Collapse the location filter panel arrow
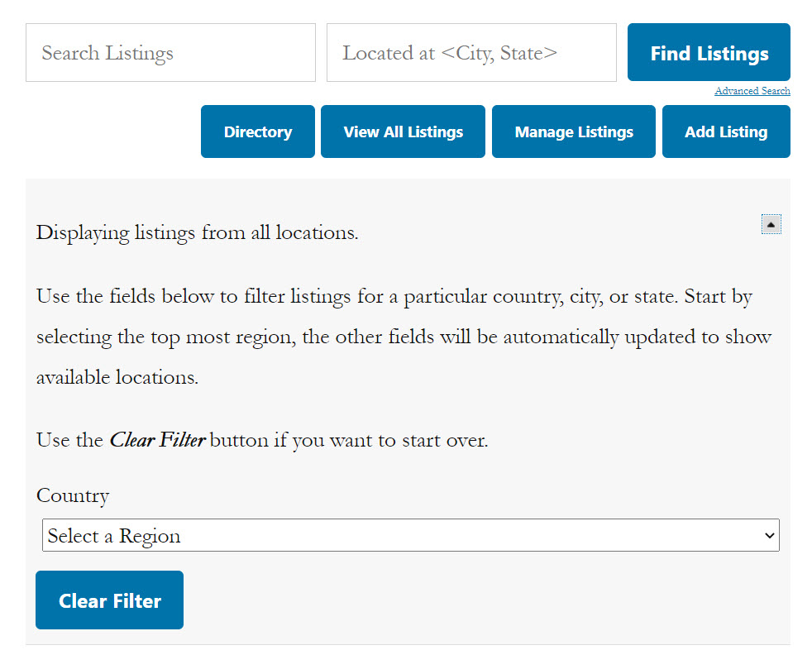812x655 pixels. click(x=771, y=224)
